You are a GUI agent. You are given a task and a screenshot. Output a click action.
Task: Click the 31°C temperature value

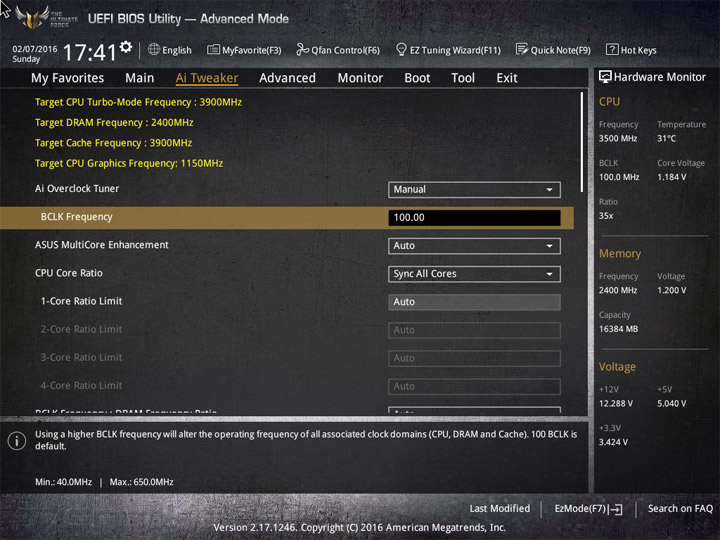point(666,138)
